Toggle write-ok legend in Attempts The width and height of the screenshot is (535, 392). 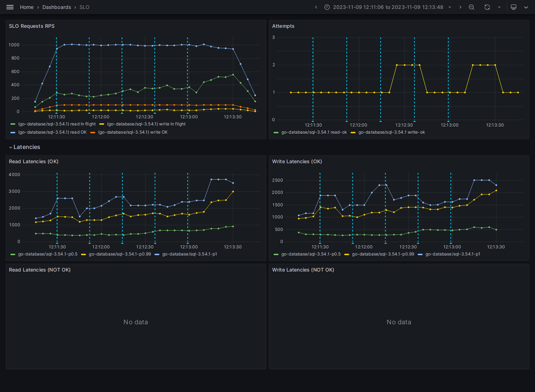click(x=392, y=132)
